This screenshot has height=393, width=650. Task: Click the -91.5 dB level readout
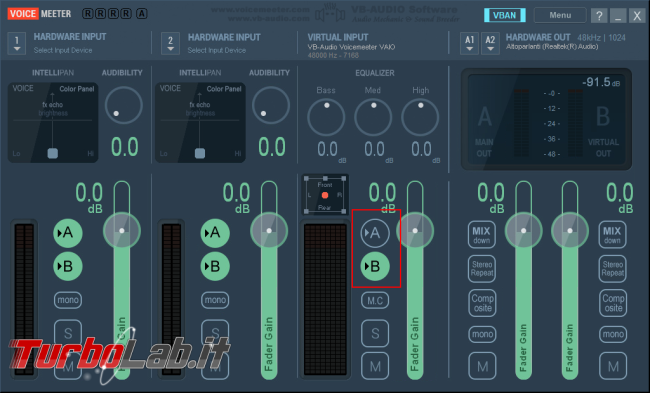coord(601,82)
